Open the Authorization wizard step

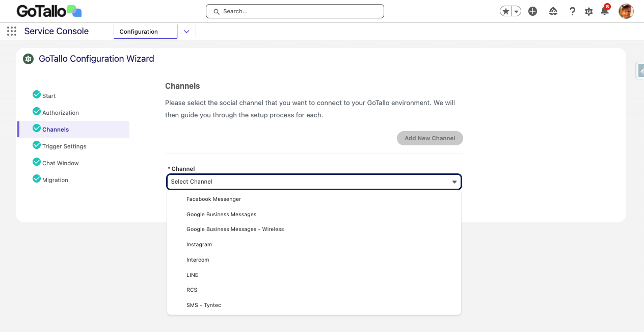(60, 113)
